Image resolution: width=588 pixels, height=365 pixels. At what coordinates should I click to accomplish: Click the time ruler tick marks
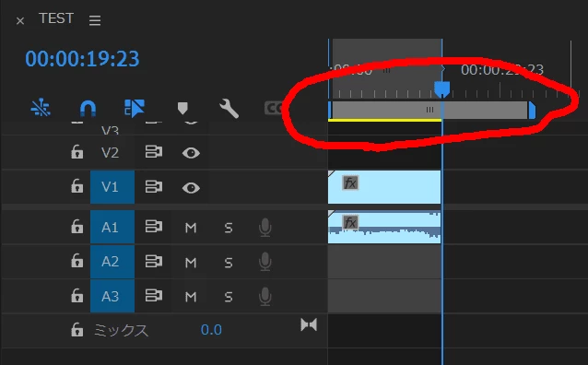click(x=453, y=92)
